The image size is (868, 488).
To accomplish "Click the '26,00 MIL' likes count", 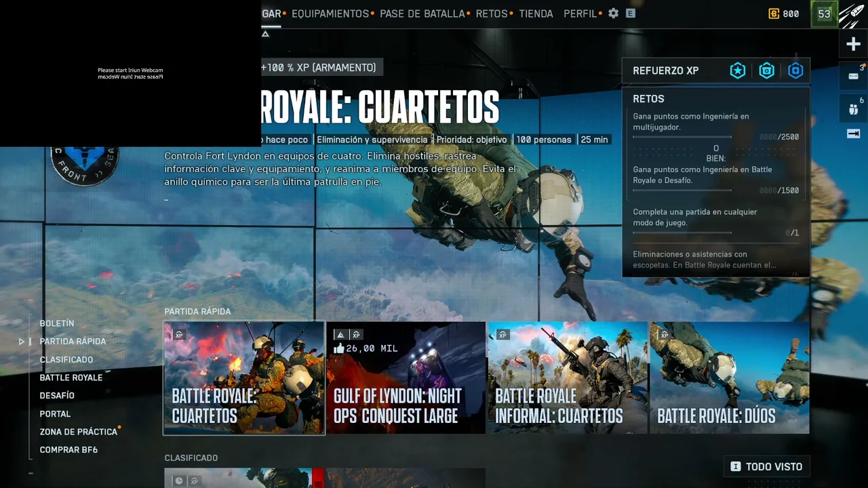I will tap(372, 348).
